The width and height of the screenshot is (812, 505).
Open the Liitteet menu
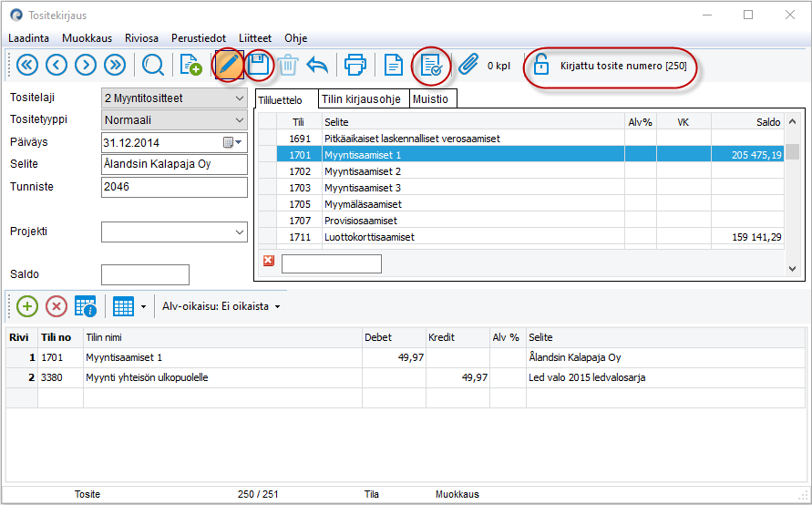click(255, 38)
